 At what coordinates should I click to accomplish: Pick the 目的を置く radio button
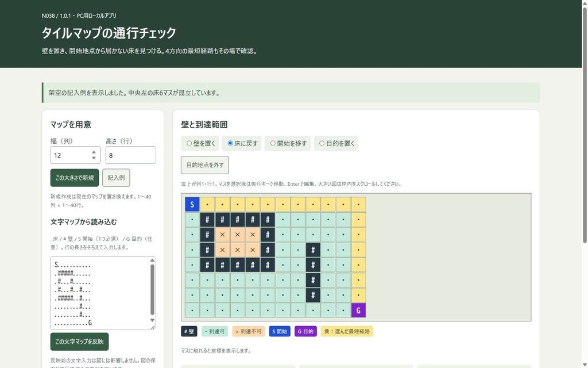click(x=336, y=143)
